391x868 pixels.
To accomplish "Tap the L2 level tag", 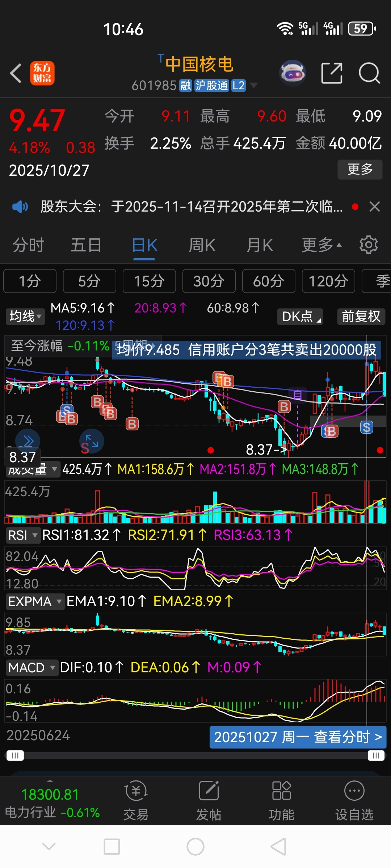I will pyautogui.click(x=239, y=86).
